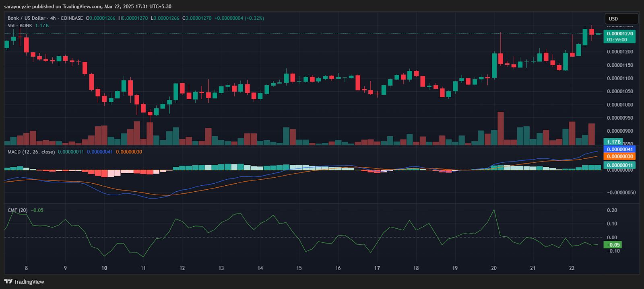Click the blue 0.00000041 MACD axis label
Image resolution: width=644 pixels, height=289 pixels.
tap(620, 149)
